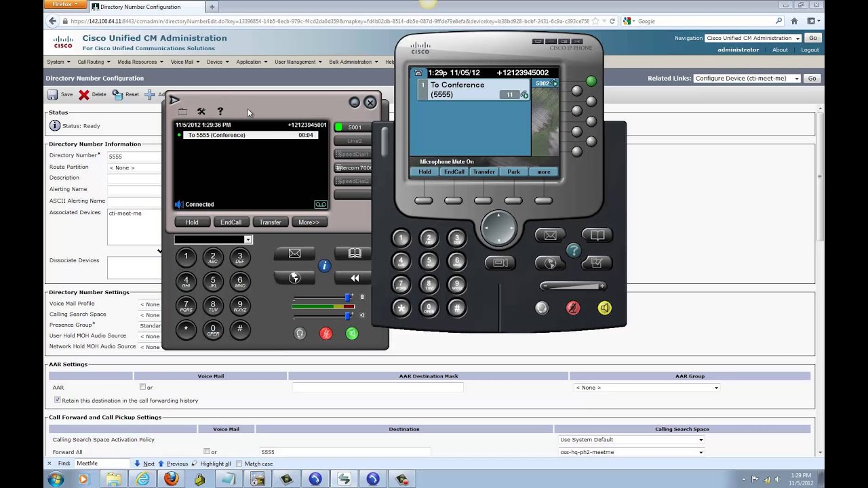Image resolution: width=868 pixels, height=488 pixels.
Task: Click the Firefox icon in the taskbar
Action: (x=171, y=479)
